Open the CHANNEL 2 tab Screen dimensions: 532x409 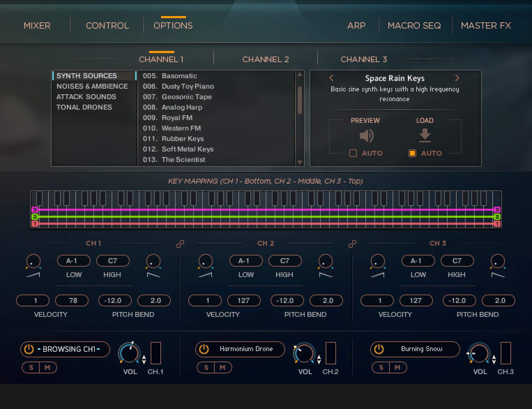coord(265,59)
